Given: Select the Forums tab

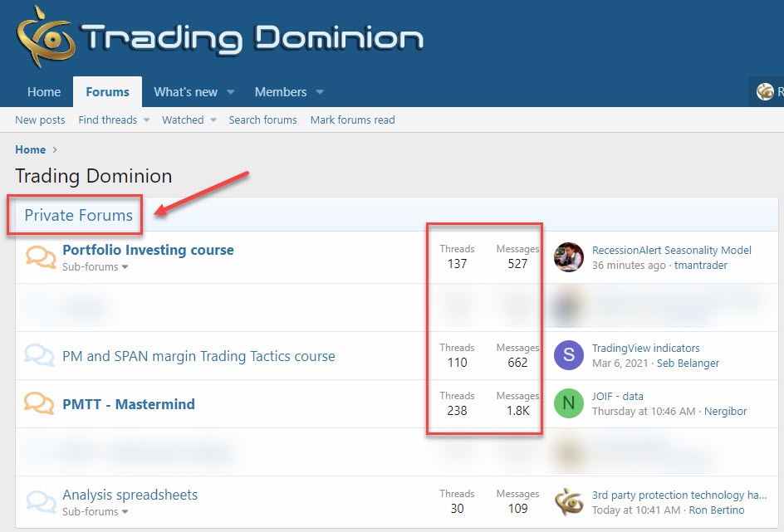Looking at the screenshot, I should tap(107, 92).
